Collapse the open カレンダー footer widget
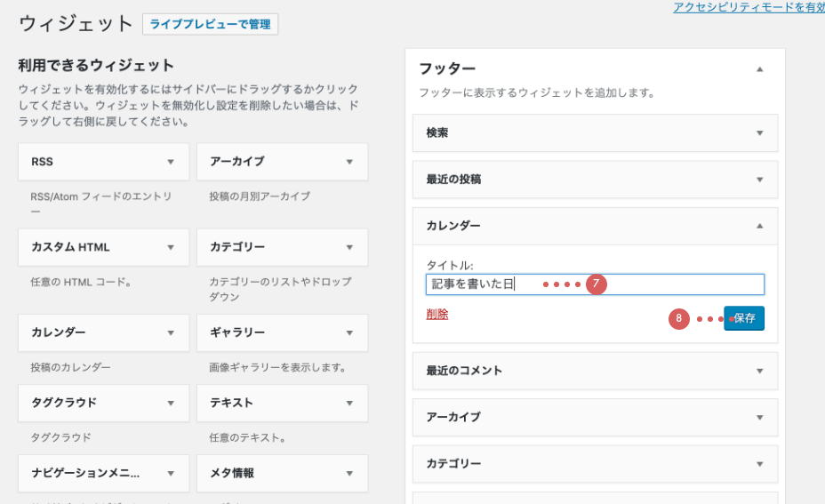This screenshot has height=504, width=825. point(759,227)
